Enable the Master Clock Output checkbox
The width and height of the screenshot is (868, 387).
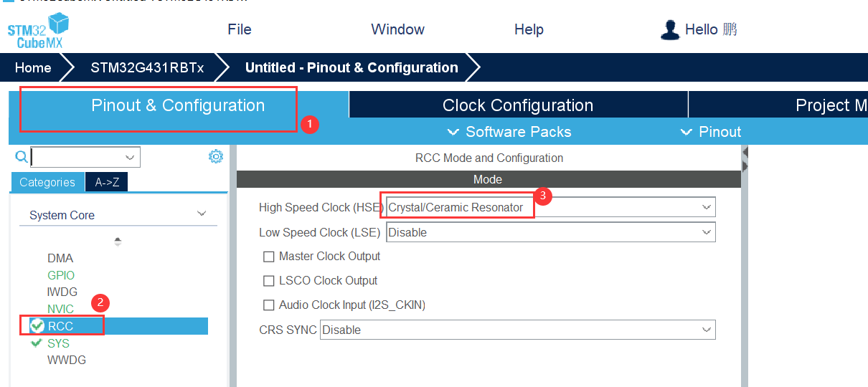pos(269,257)
